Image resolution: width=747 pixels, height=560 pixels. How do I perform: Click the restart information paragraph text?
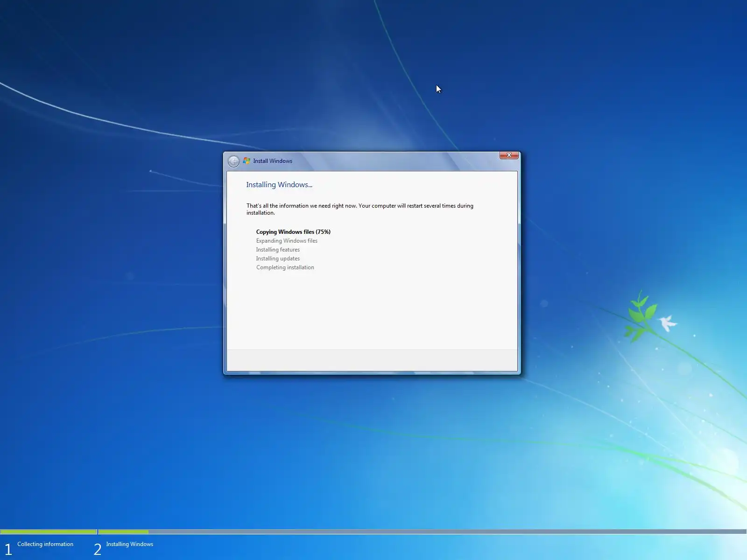[360, 209]
